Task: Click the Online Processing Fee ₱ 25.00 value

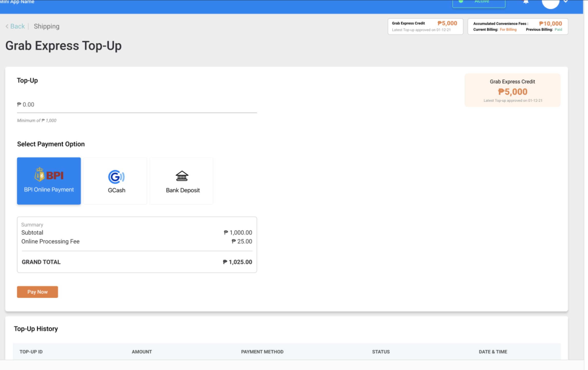Action: click(x=242, y=241)
